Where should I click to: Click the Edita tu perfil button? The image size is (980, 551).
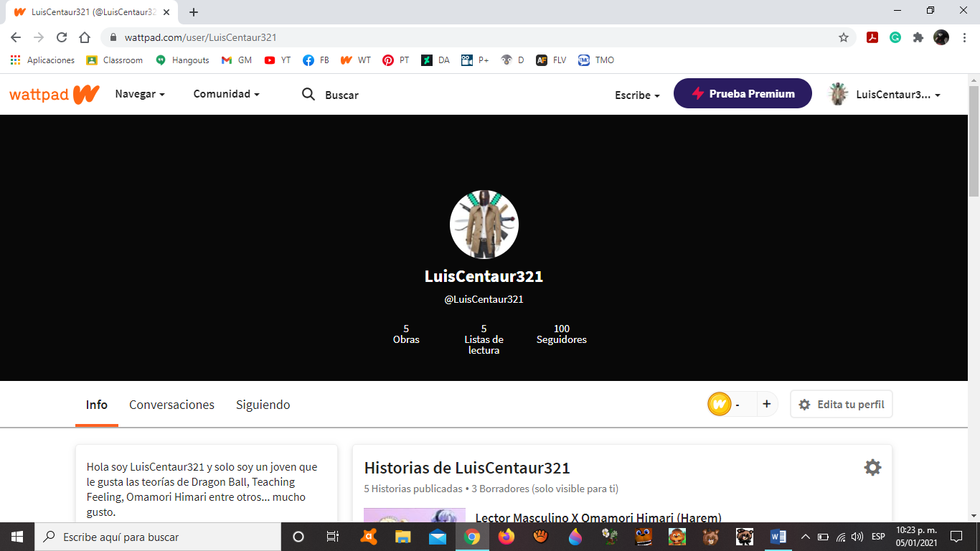pyautogui.click(x=842, y=404)
